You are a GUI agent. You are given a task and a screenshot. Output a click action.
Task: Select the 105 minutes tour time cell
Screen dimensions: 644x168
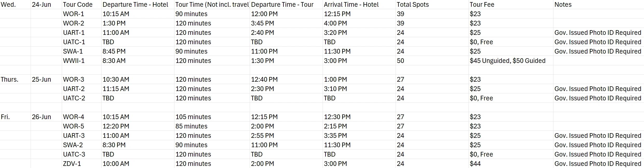(x=193, y=117)
